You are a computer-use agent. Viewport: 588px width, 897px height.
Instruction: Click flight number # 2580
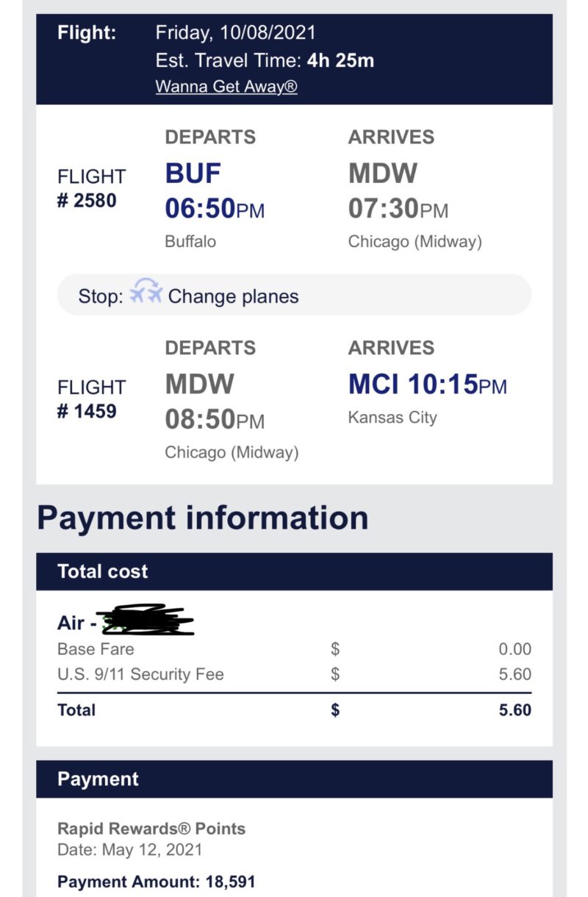point(87,200)
